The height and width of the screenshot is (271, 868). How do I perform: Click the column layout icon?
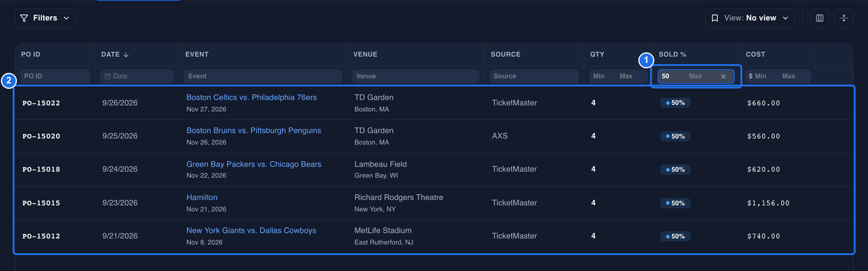coord(820,18)
